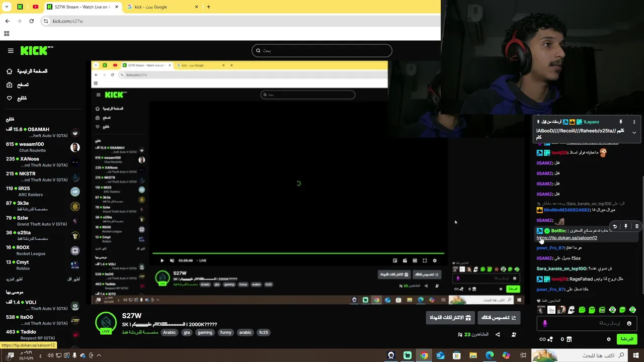Open the tip.dokan.sa/saloom12 chat link
The height and width of the screenshot is (362, 644).
click(x=567, y=238)
